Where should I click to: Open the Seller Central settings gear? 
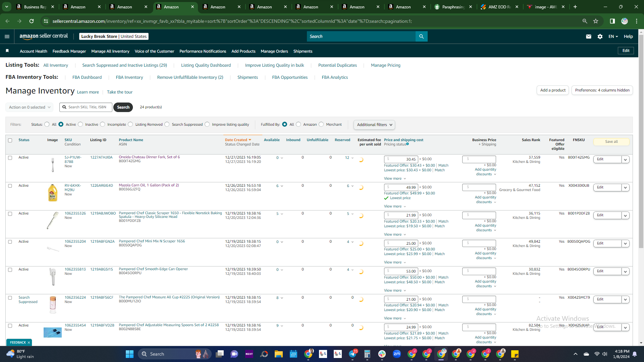600,37
